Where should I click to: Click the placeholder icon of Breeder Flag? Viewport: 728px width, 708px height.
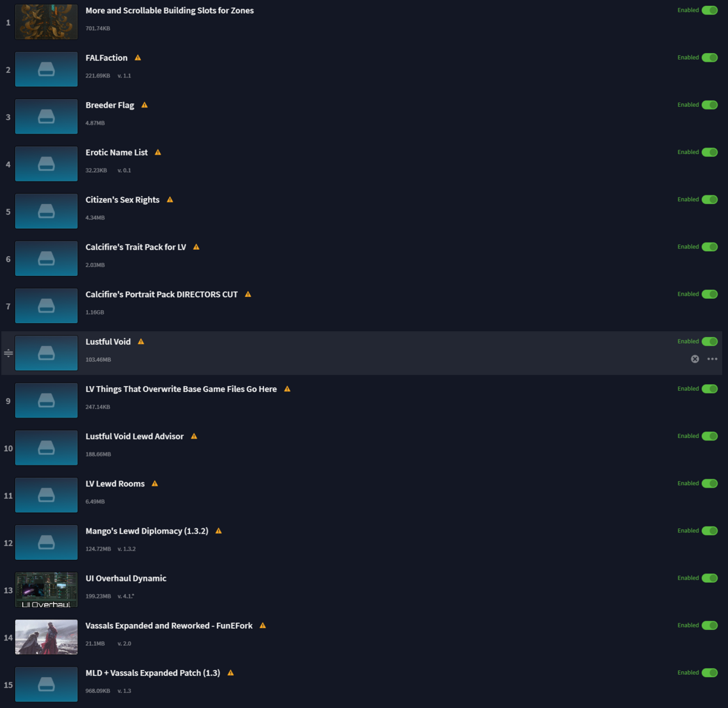[x=47, y=117]
